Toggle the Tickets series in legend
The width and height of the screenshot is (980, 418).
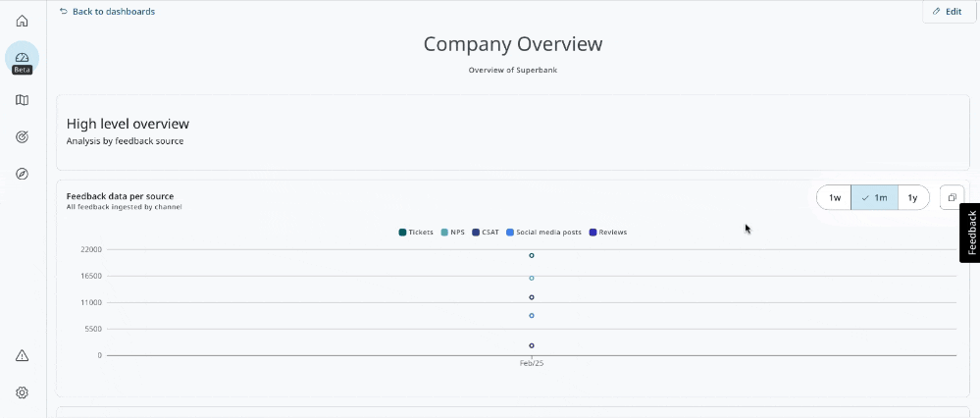click(x=416, y=233)
